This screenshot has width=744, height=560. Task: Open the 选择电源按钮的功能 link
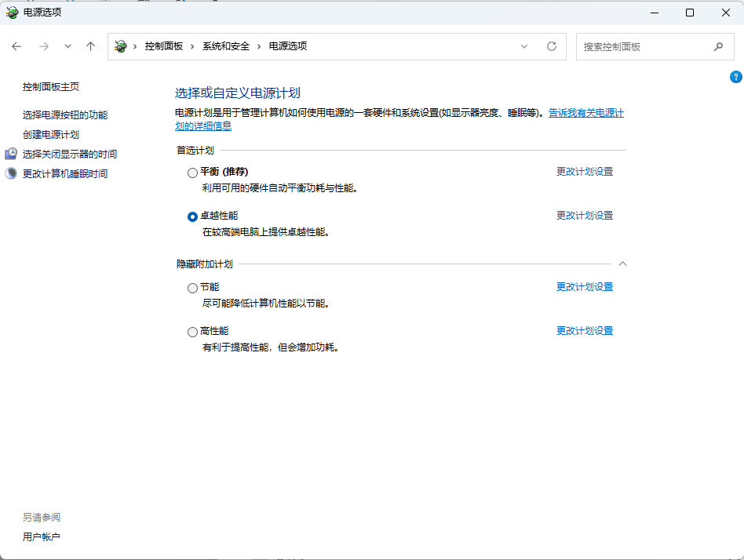tap(65, 115)
